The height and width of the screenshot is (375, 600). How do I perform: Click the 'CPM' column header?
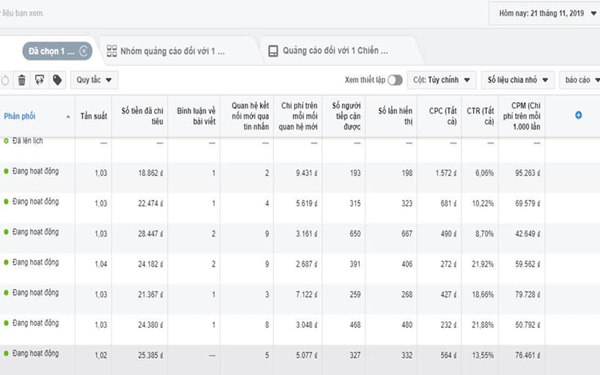pos(522,116)
